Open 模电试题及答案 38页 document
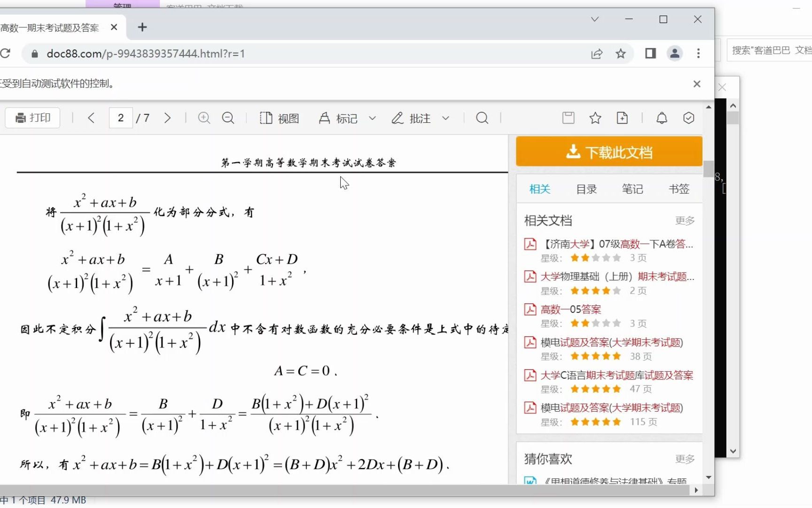 click(x=612, y=342)
